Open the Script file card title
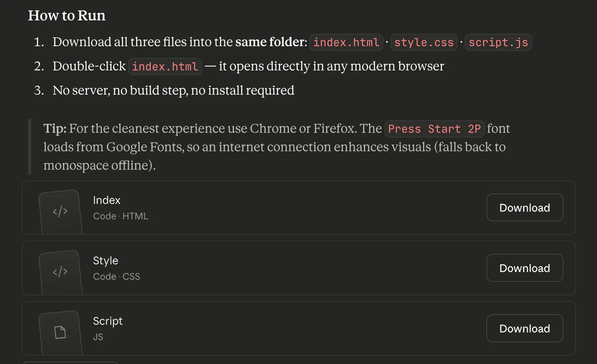Screen dimensions: 597x364 click(108, 321)
